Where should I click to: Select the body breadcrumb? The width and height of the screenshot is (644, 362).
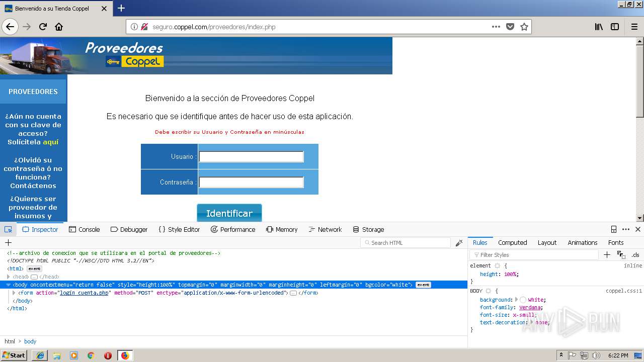(30, 341)
